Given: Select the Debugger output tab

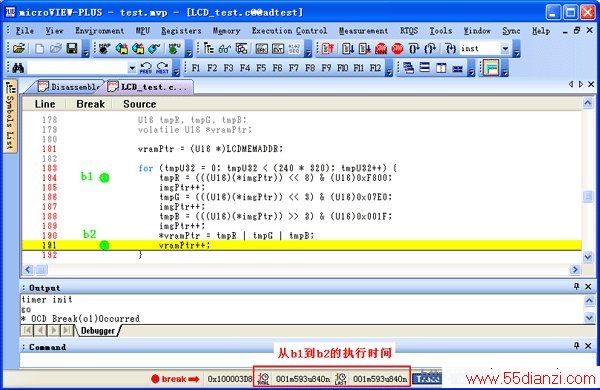Looking at the screenshot, I should pyautogui.click(x=98, y=331).
